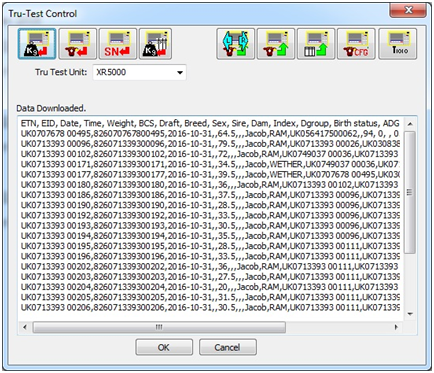Click the OK button

(164, 347)
